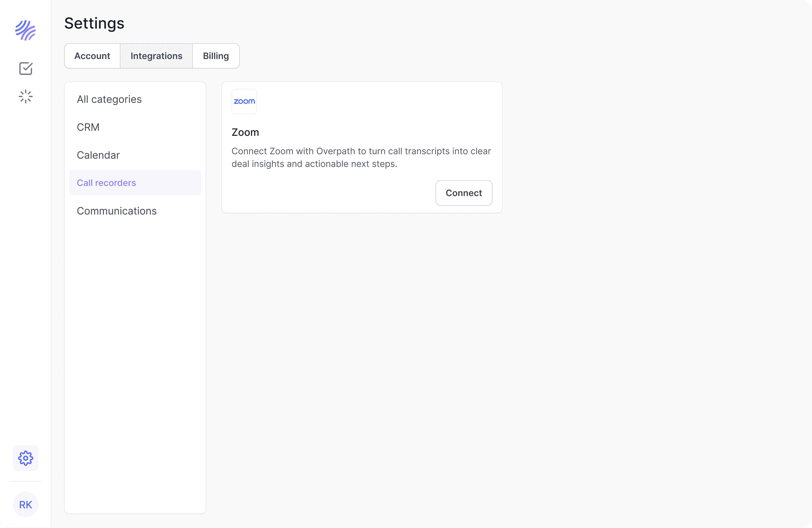Select the Call recorders category
Image resolution: width=812 pixels, height=528 pixels.
coord(106,183)
